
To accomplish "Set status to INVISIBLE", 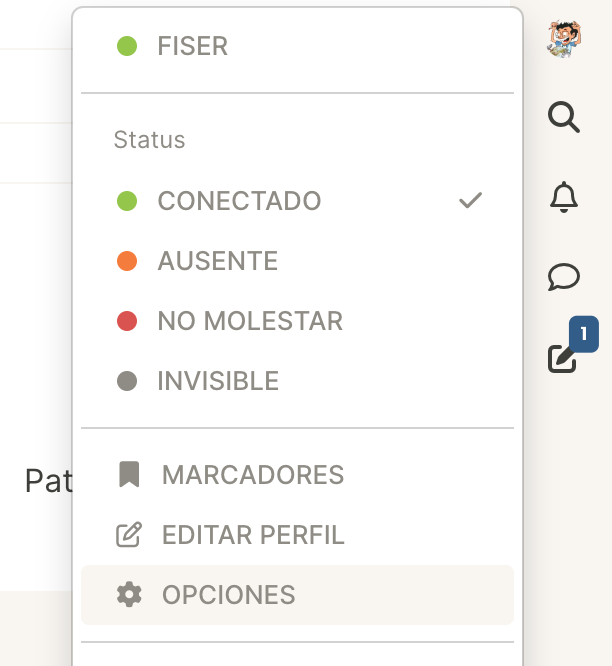I will click(x=218, y=381).
